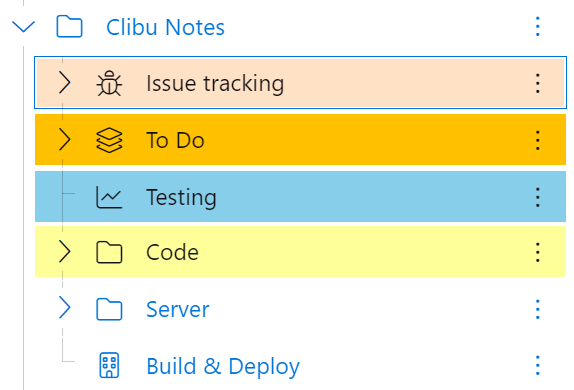
Task: Open the Issue tracking options menu
Action: [x=537, y=83]
